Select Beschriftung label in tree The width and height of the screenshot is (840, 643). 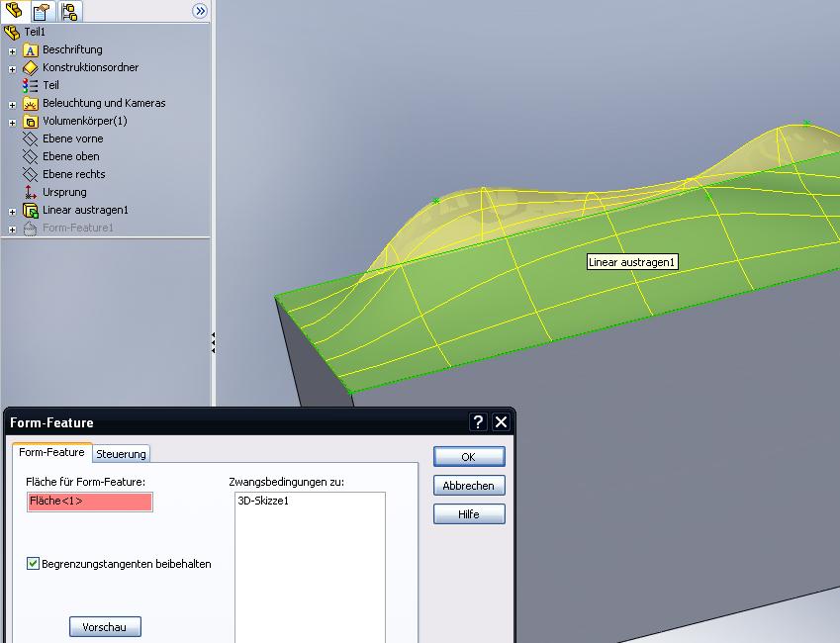pos(72,49)
